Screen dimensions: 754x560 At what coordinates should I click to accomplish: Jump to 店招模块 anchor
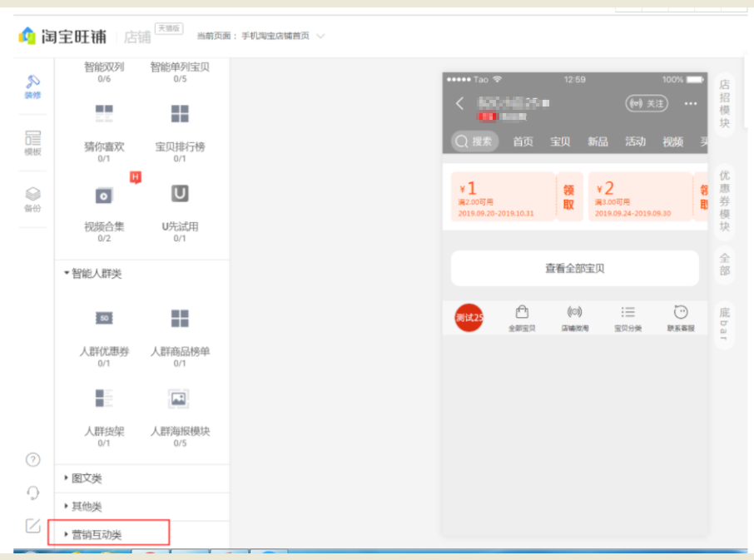point(725,103)
